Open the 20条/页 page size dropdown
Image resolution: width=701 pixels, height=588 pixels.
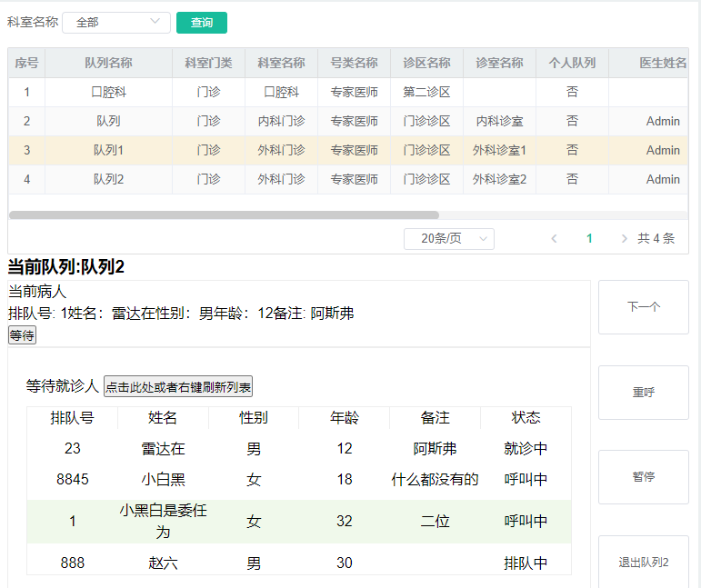[449, 239]
